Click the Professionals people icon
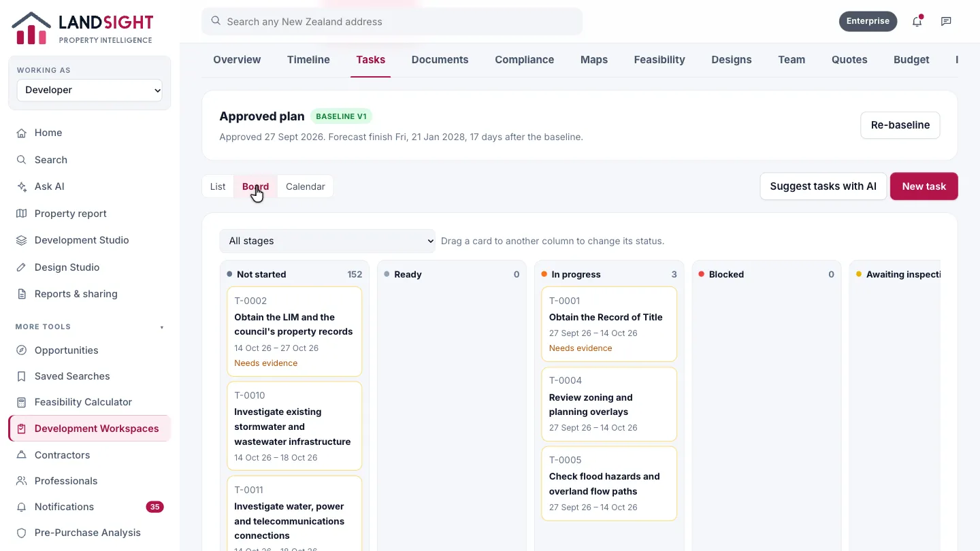Image resolution: width=980 pixels, height=551 pixels. 22,481
